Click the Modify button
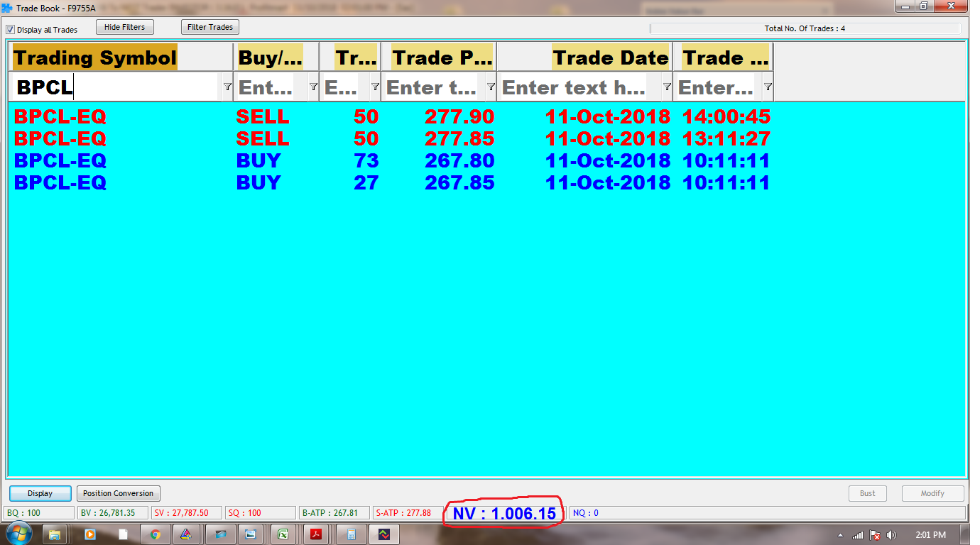Viewport: 980px width, 545px height. coord(933,493)
